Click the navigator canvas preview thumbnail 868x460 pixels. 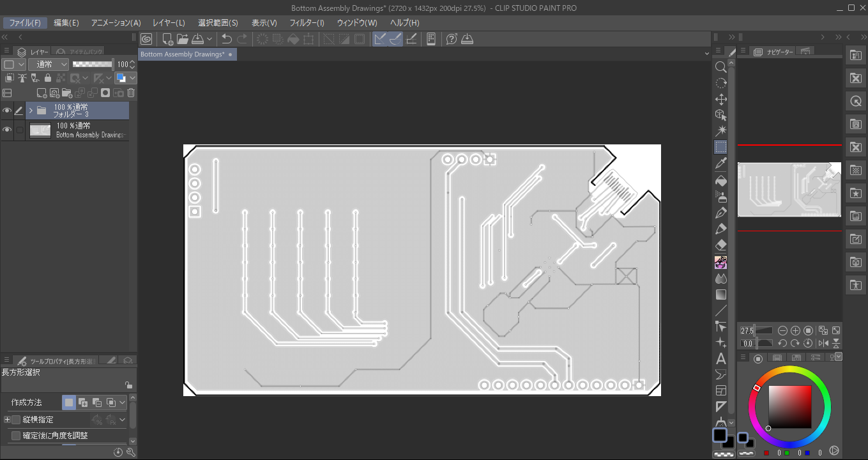[789, 189]
